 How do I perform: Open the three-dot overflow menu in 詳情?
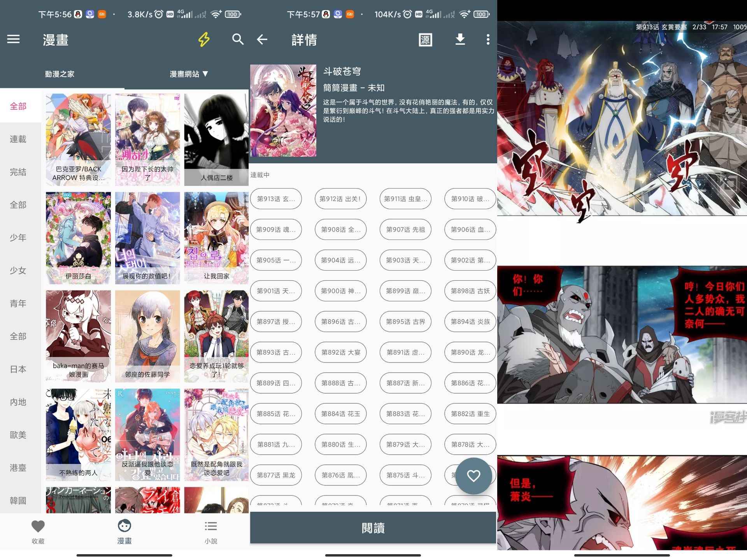pos(487,40)
